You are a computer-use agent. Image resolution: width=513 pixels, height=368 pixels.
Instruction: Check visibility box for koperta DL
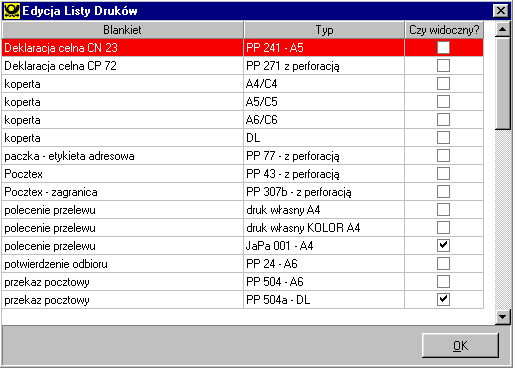[x=443, y=137]
